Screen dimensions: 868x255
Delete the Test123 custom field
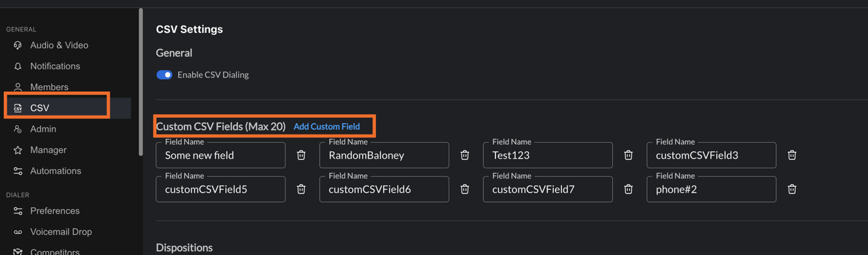click(629, 155)
